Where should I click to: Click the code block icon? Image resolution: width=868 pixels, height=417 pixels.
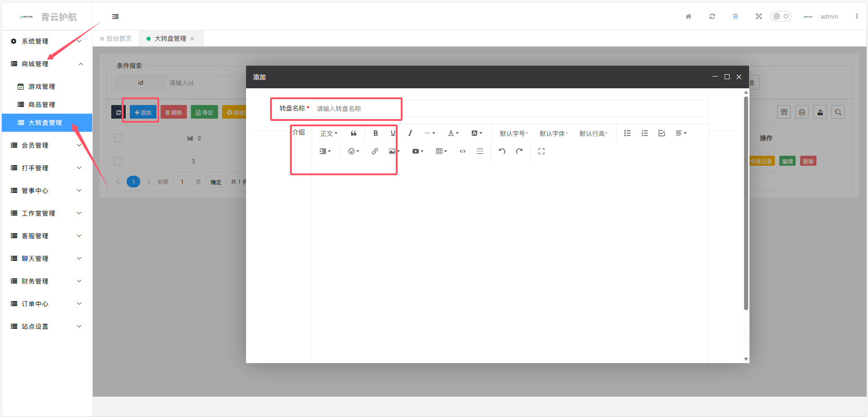(x=463, y=151)
